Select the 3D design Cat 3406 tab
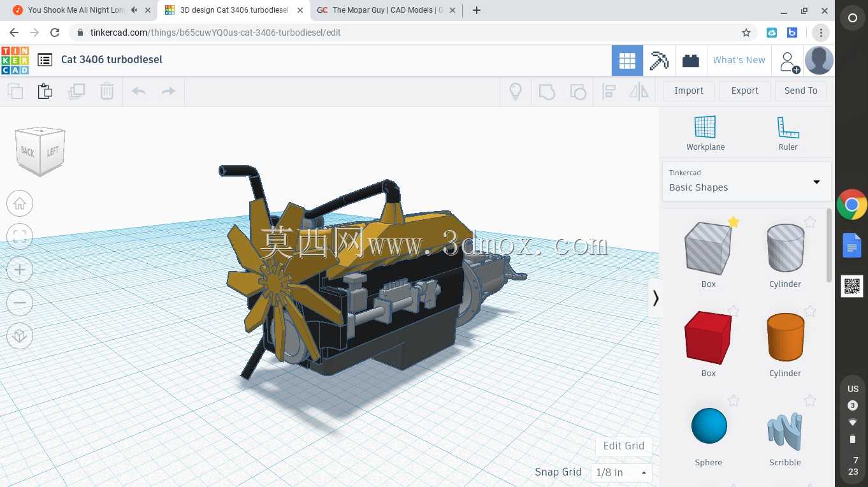The width and height of the screenshot is (868, 487). 233,10
